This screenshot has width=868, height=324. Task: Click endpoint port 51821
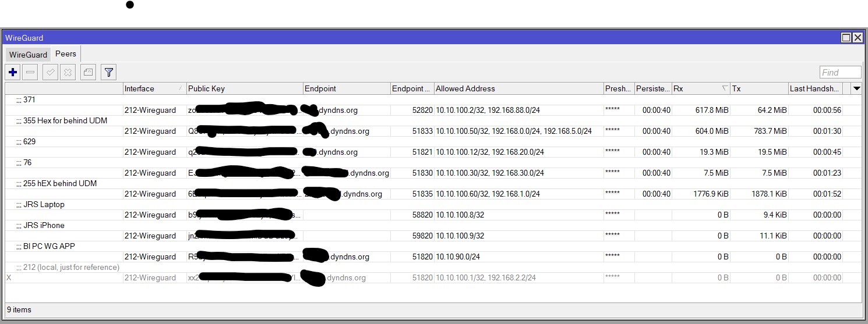(x=422, y=152)
